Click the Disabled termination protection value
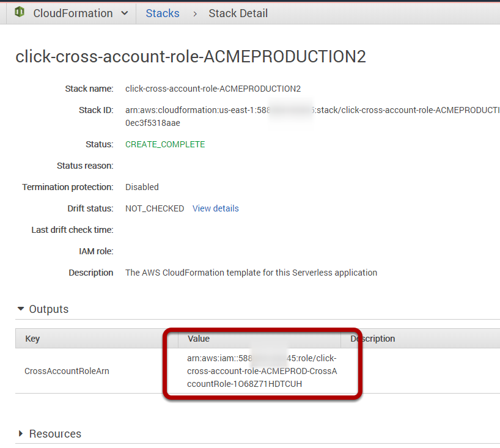 click(x=142, y=187)
